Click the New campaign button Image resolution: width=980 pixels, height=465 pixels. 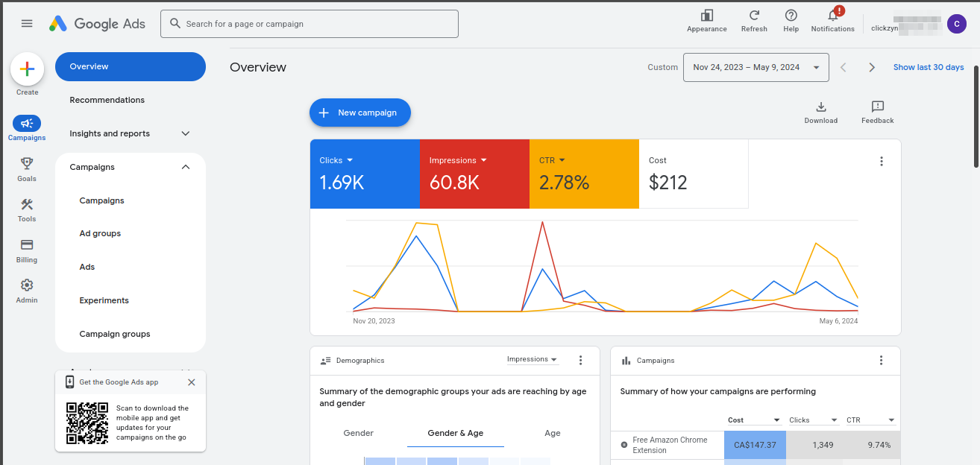point(360,113)
